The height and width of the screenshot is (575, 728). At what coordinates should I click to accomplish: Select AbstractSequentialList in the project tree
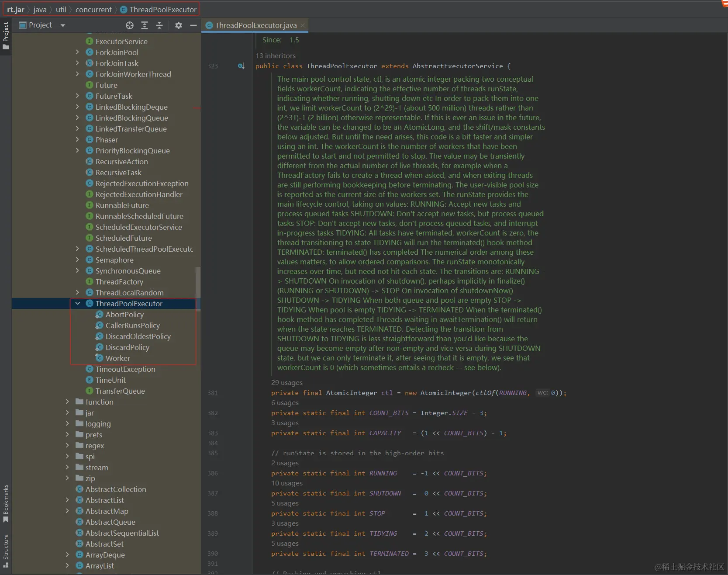coord(122,533)
